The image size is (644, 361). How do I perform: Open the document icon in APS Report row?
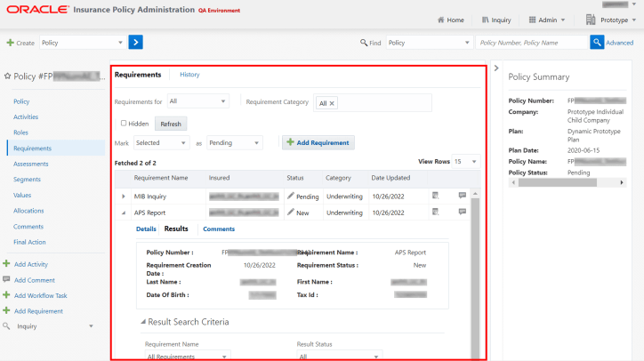[x=435, y=212]
